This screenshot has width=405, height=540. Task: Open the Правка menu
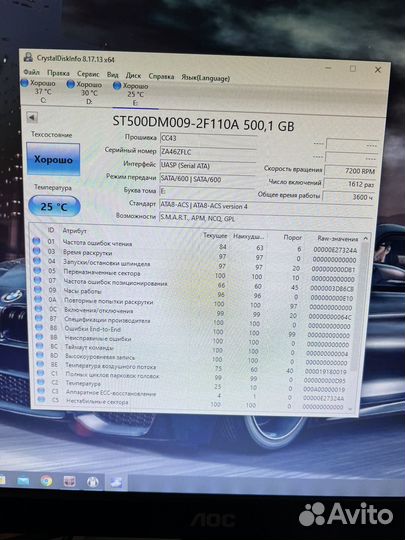click(x=58, y=73)
